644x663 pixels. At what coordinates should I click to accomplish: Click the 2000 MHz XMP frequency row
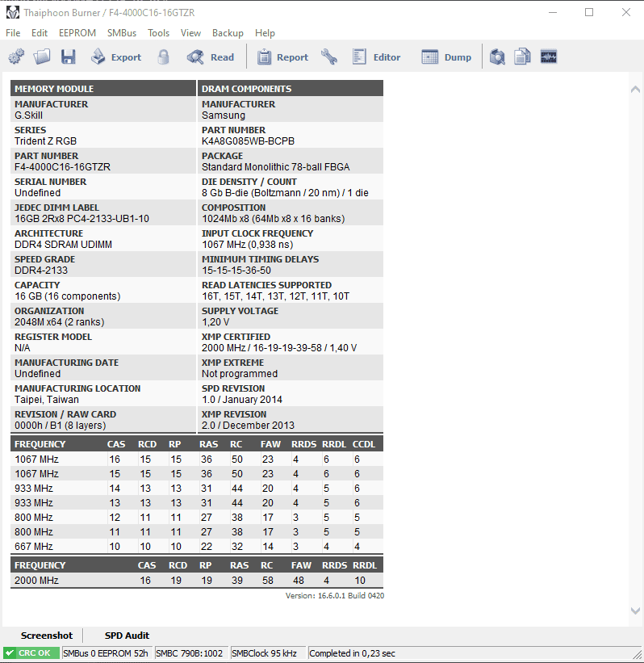click(x=196, y=580)
